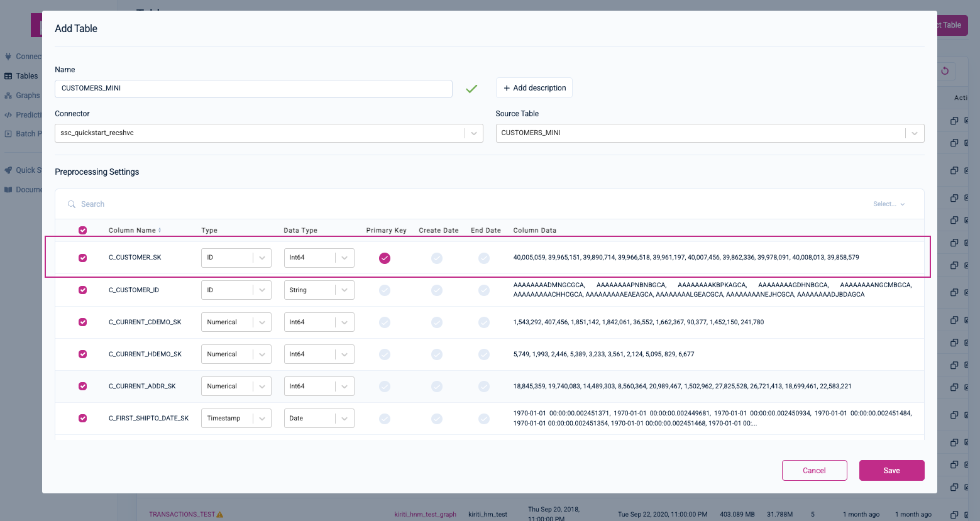Image resolution: width=980 pixels, height=521 pixels.
Task: Set End Date for C_CURRENT_ADDR_SK row
Action: click(x=484, y=386)
